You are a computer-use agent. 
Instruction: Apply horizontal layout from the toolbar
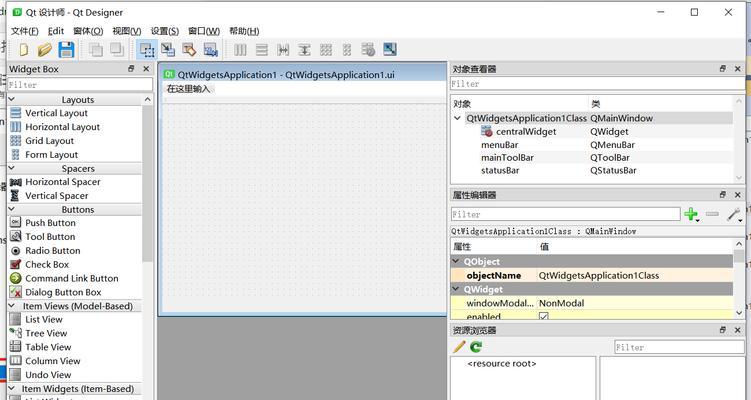[x=240, y=49]
